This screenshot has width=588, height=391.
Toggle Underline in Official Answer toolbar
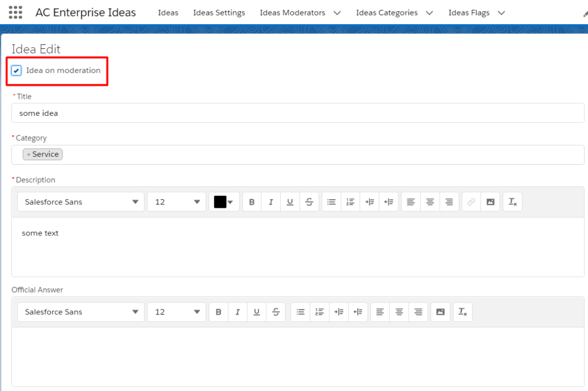(257, 312)
